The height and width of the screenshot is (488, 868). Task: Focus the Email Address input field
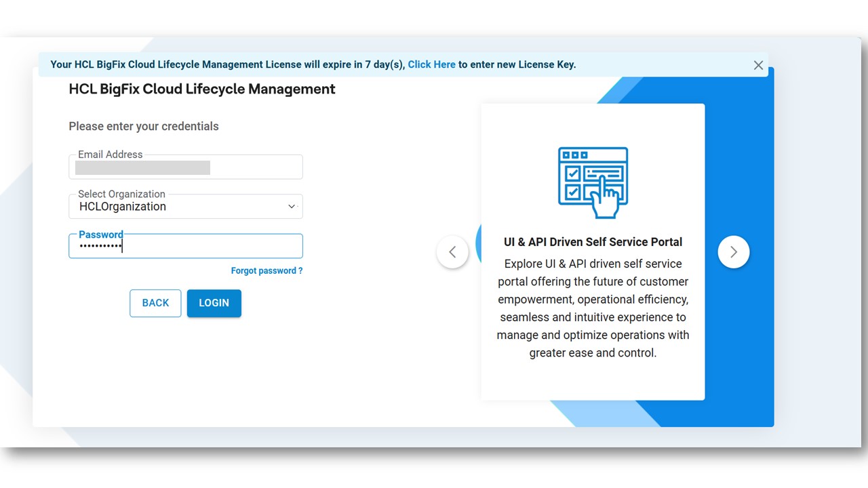coord(186,167)
